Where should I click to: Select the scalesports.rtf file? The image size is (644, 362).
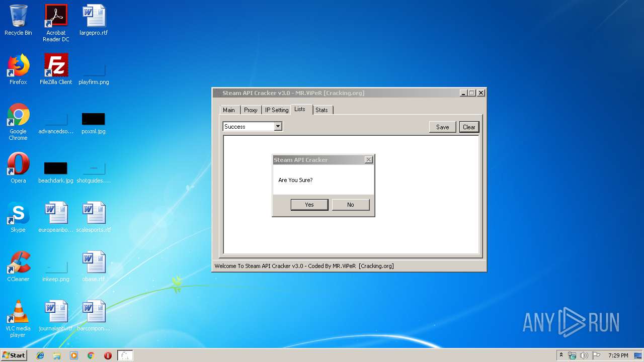(94, 218)
